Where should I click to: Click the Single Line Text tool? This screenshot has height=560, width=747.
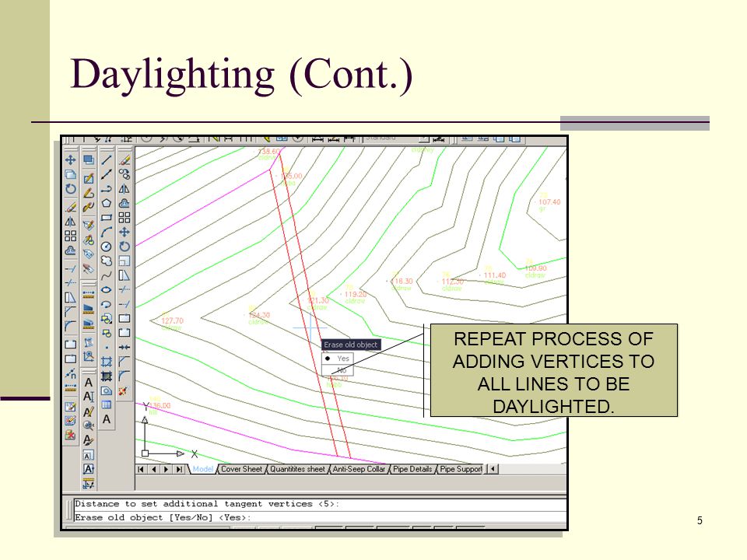coord(88,397)
